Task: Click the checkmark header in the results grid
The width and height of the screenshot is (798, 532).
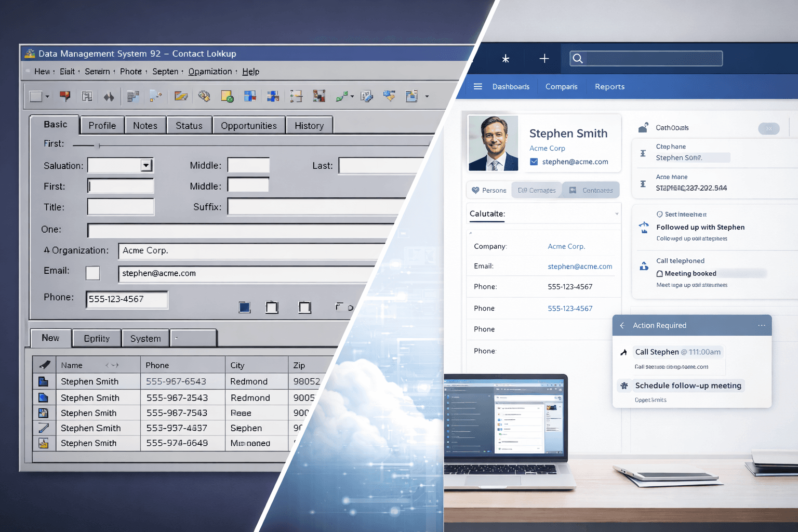Action: click(44, 364)
